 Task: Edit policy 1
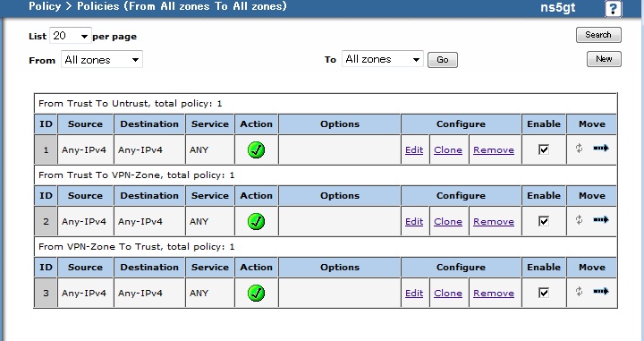pos(414,150)
